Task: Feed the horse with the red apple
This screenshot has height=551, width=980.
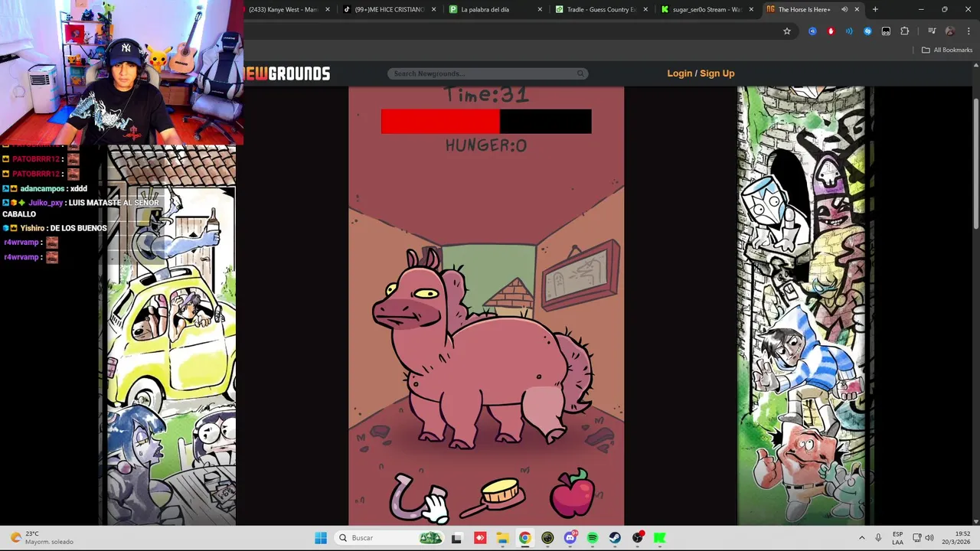Action: [573, 493]
